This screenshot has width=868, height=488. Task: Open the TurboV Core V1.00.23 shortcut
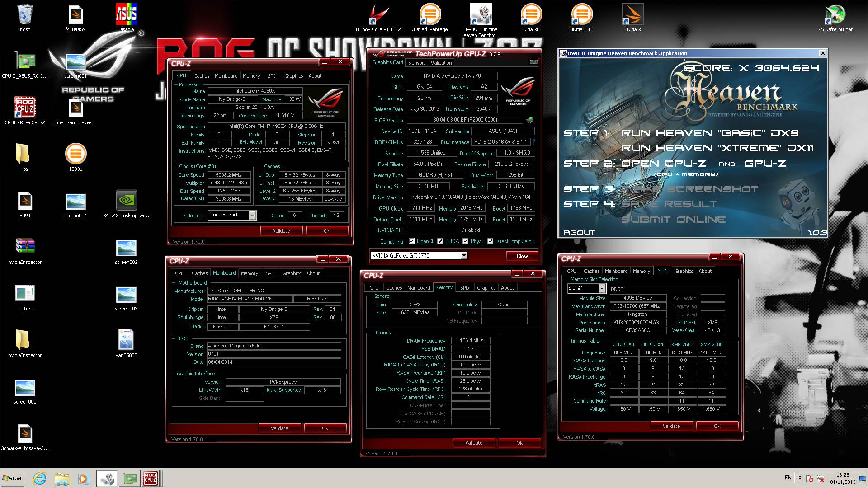click(x=379, y=18)
